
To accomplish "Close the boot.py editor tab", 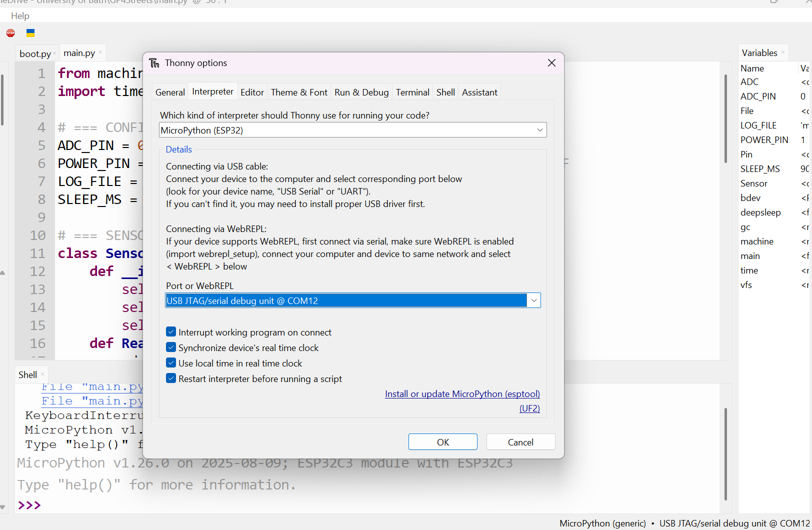I will click(54, 53).
